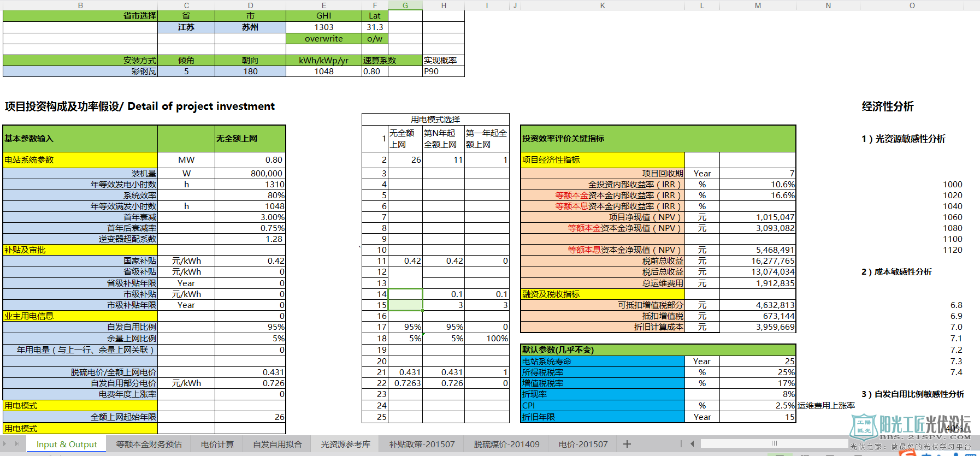Select the 项目回收期 value 7
Viewport: 980px width, 456px height.
[758, 174]
